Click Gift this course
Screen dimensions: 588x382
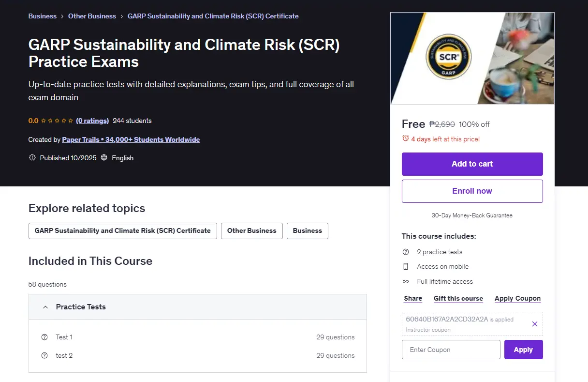pyautogui.click(x=458, y=298)
